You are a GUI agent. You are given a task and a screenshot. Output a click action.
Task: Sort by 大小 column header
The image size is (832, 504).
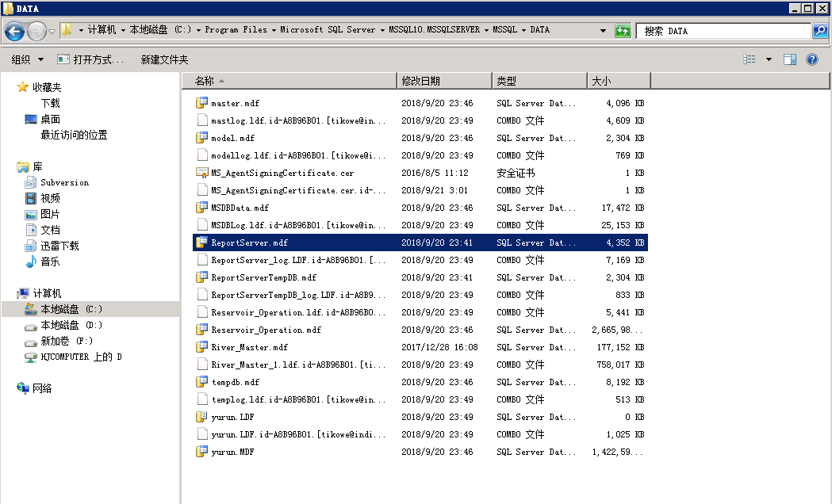tap(619, 81)
